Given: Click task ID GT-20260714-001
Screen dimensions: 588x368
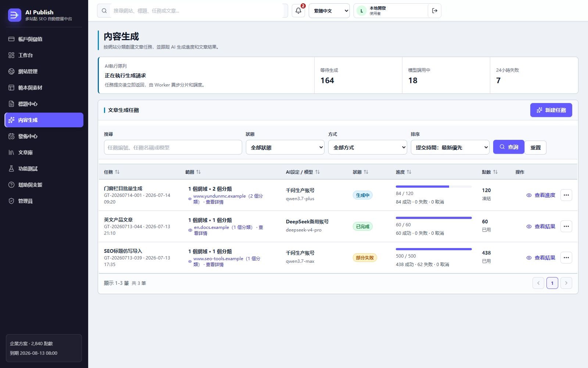Looking at the screenshot, I should [x=123, y=195].
